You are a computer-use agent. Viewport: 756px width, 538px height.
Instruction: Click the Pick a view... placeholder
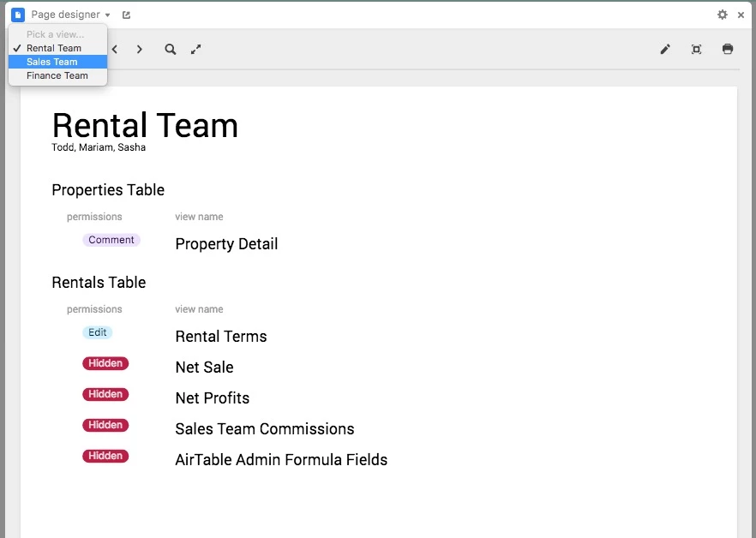pyautogui.click(x=55, y=34)
